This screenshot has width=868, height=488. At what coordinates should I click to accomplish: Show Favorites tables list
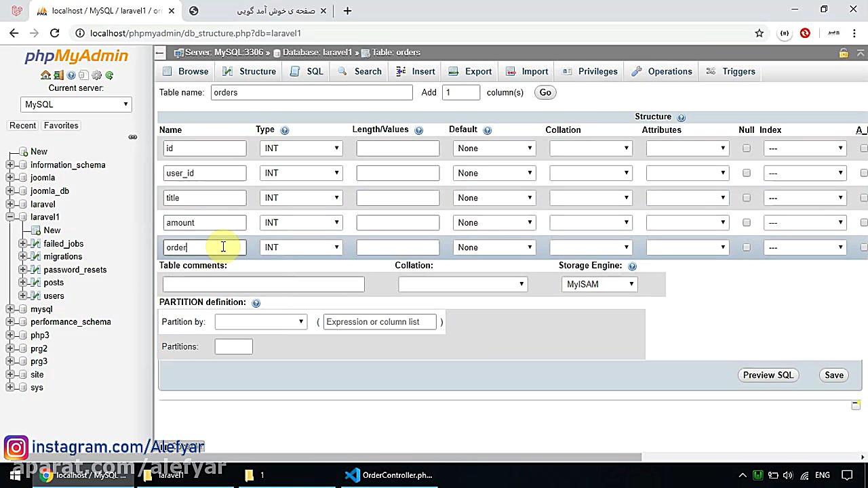click(x=61, y=125)
